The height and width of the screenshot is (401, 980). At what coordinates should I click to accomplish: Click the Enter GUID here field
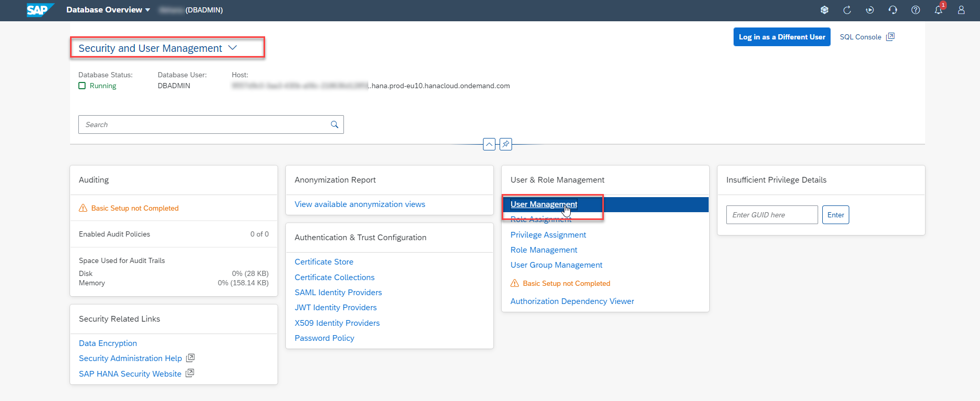[x=772, y=215]
